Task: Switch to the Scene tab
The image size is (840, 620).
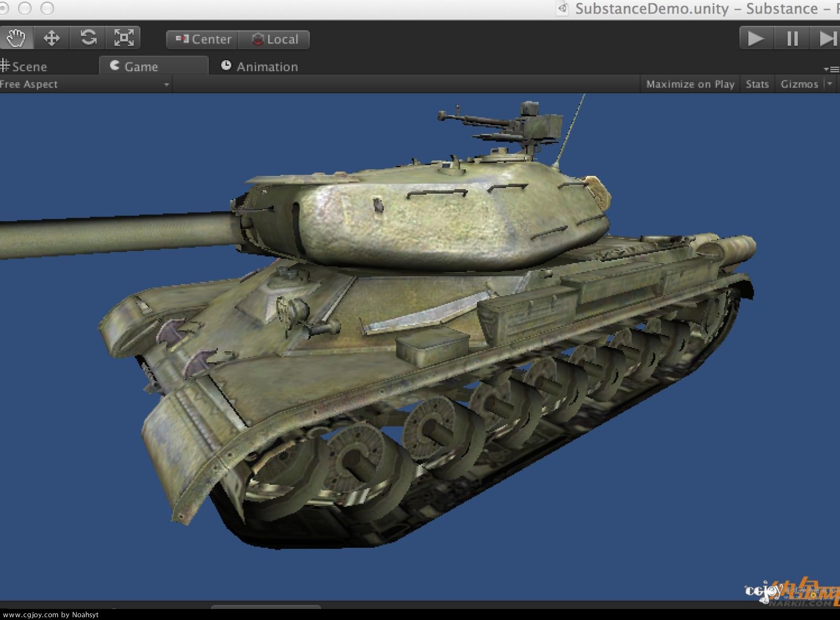Action: point(25,67)
